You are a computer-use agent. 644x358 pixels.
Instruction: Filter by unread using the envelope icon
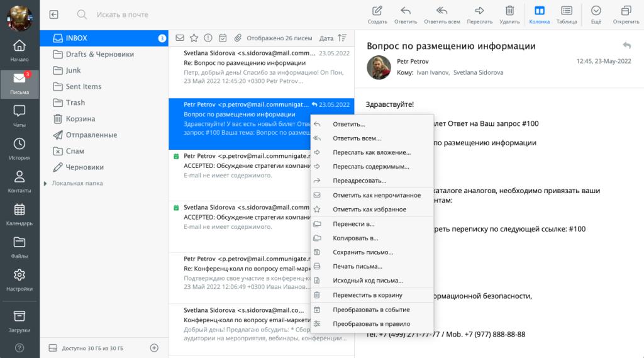pyautogui.click(x=180, y=38)
